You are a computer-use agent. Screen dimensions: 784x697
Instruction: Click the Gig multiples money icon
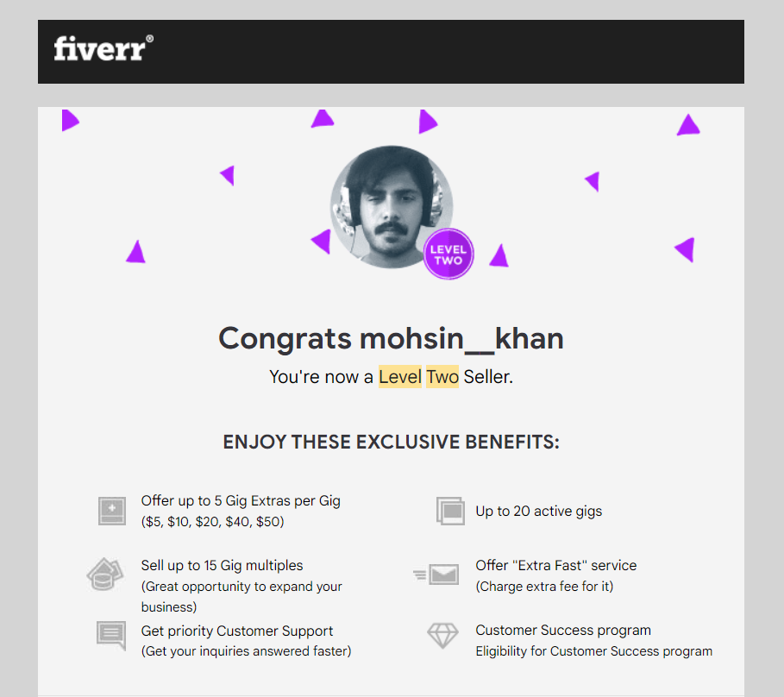point(105,574)
